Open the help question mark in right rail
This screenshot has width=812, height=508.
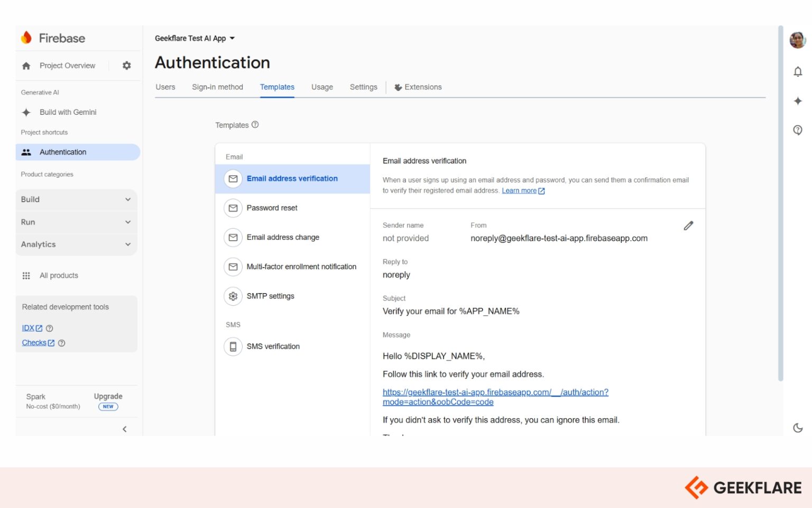pos(798,130)
